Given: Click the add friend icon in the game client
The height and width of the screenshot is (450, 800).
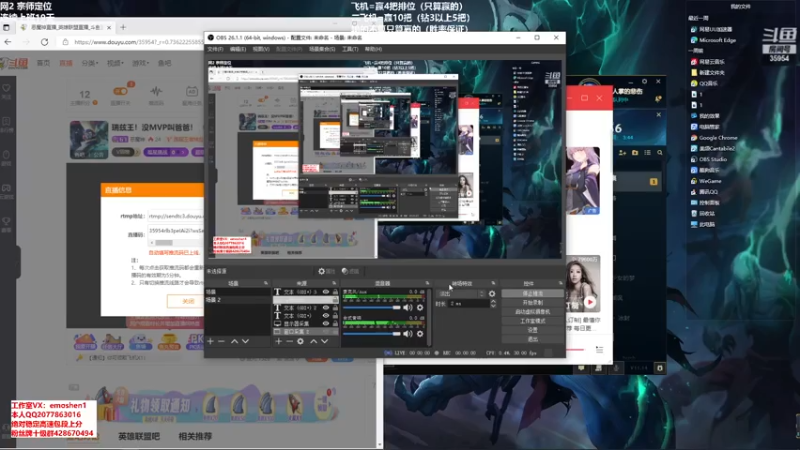Looking at the screenshot, I should [x=622, y=153].
